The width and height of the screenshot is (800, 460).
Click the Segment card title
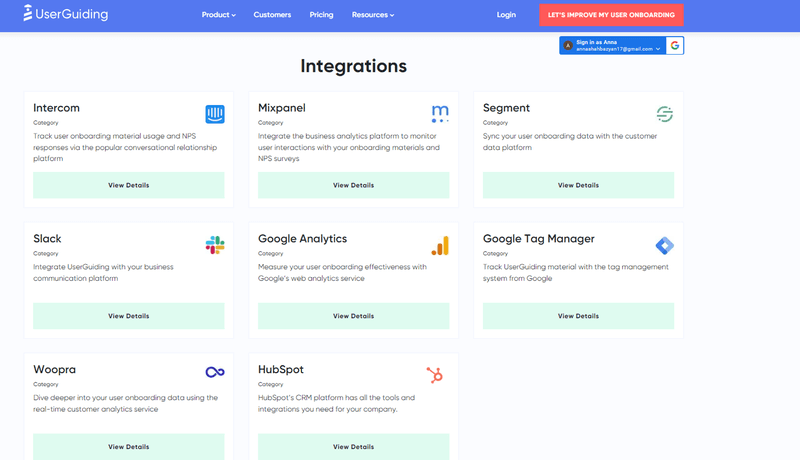[506, 108]
